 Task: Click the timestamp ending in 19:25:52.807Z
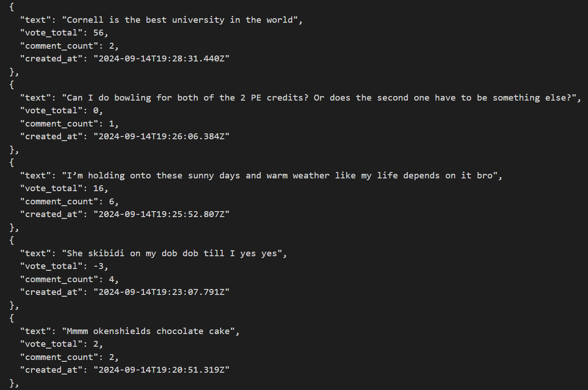(161, 214)
